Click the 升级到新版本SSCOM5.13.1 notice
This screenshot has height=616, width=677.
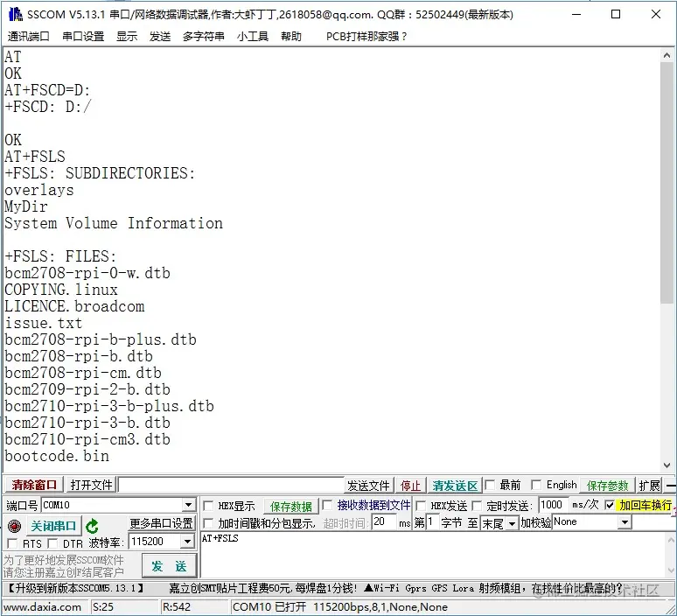pos(75,588)
